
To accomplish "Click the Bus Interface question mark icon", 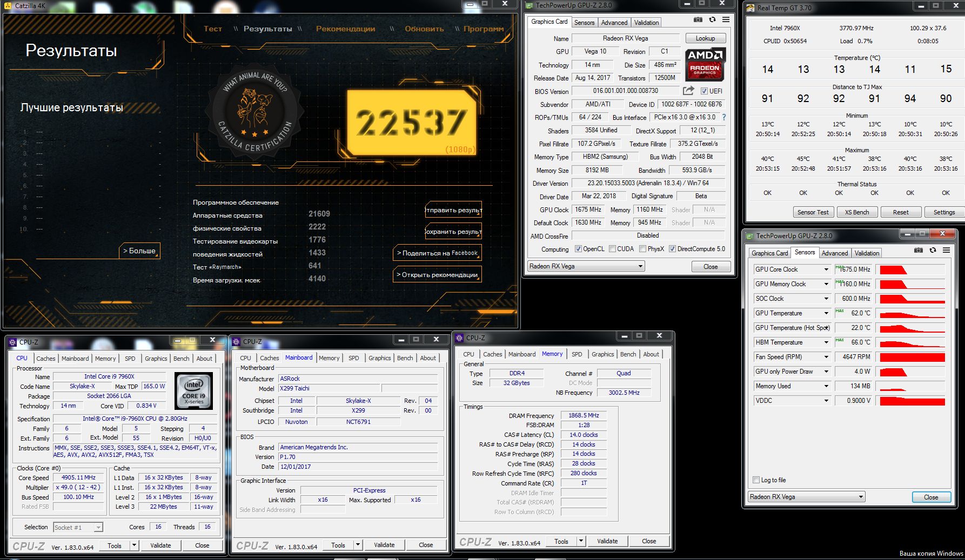I will (724, 117).
